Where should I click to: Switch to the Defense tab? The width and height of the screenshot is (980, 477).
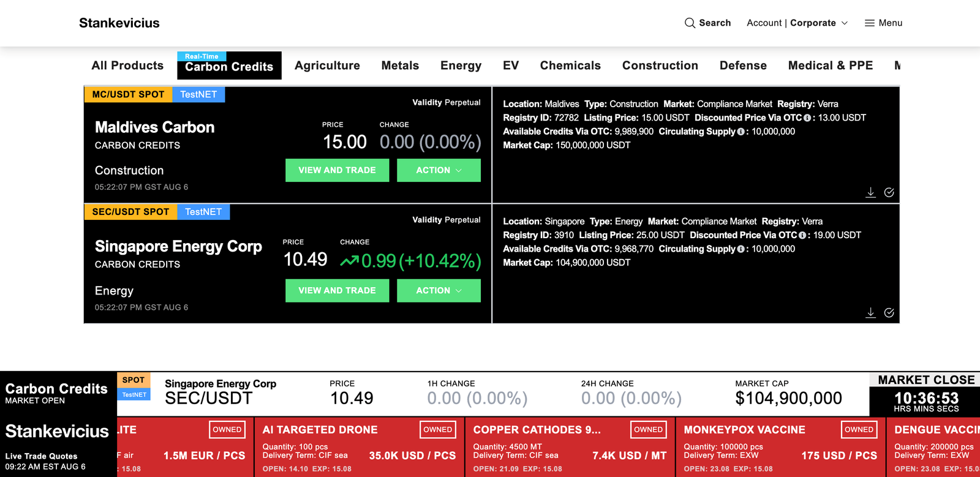(x=743, y=66)
